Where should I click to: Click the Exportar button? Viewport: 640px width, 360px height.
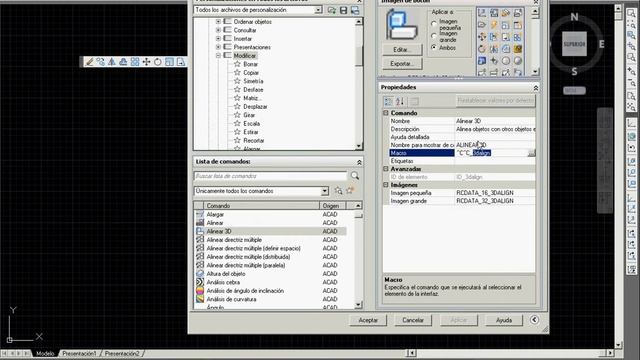click(x=402, y=64)
